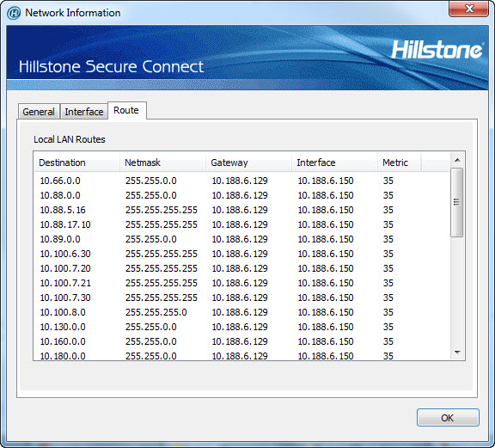This screenshot has height=448, width=495.
Task: Select the 10.88.0.0 destination row
Action: pos(241,195)
